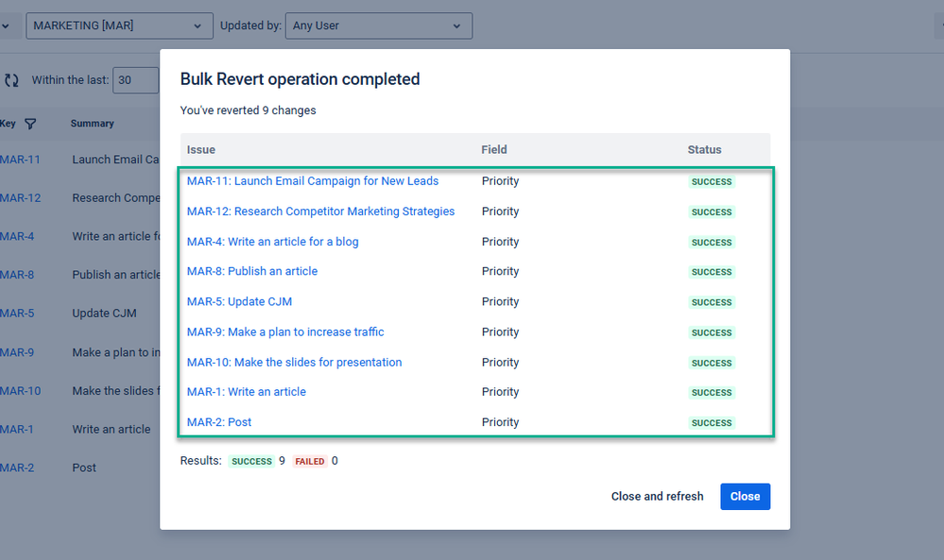Click MAR-5 key in background table
This screenshot has height=560, width=944.
coord(17,314)
